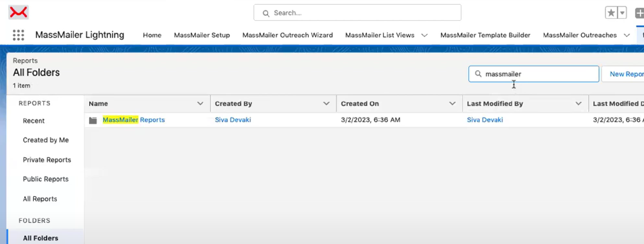Expand MassMailer List Views chevron
Viewport: 644px width, 244px height.
424,35
